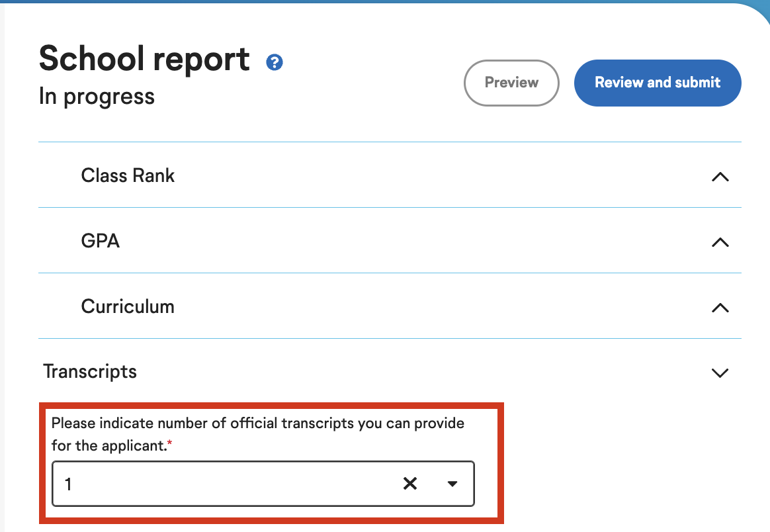Click the GPA section title
The width and height of the screenshot is (770, 532).
point(101,241)
